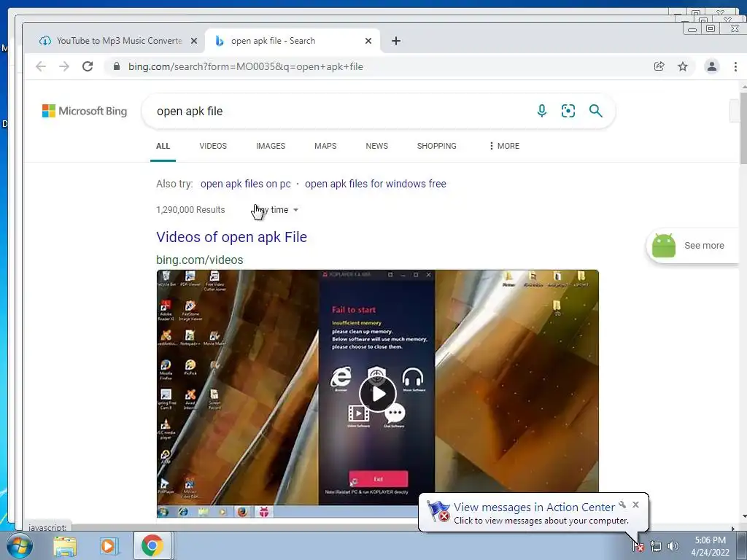The image size is (747, 560).
Task: Close the Action Center notification balloon
Action: (635, 505)
